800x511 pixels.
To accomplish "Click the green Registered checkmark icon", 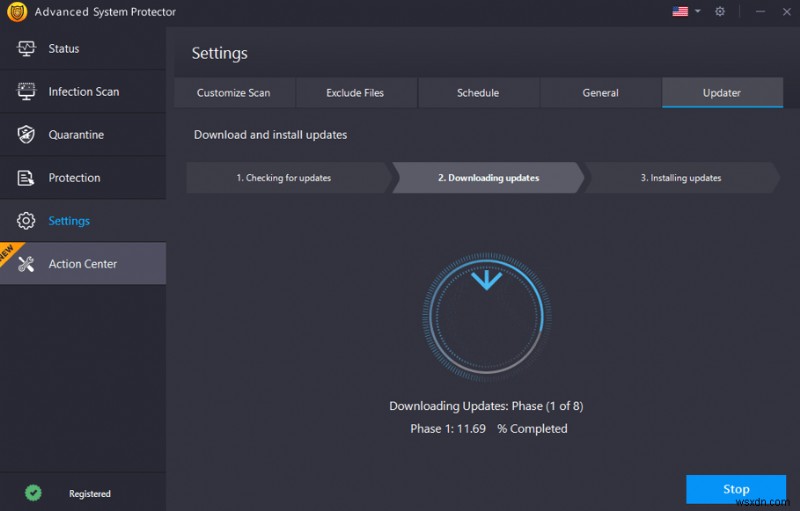I will (x=33, y=493).
